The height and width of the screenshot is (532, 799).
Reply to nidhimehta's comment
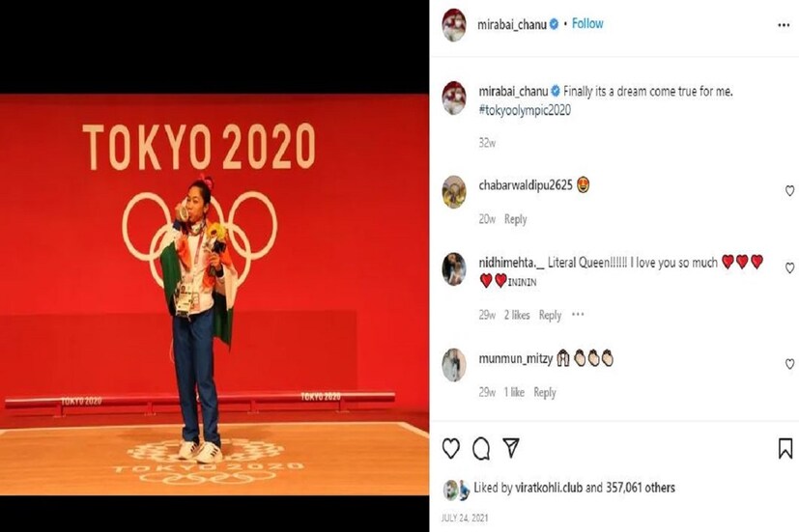coord(551,315)
